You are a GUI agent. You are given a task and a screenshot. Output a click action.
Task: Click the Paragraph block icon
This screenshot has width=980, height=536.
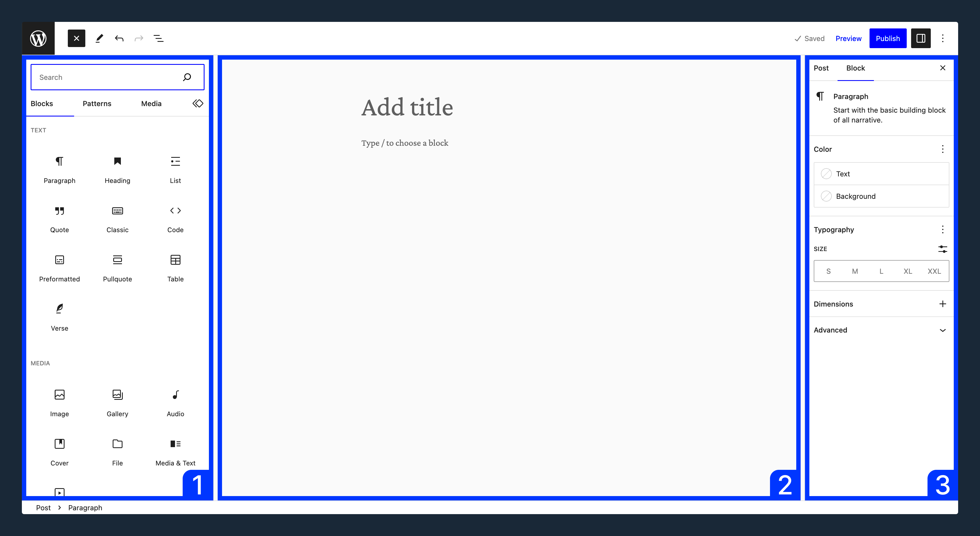point(59,161)
